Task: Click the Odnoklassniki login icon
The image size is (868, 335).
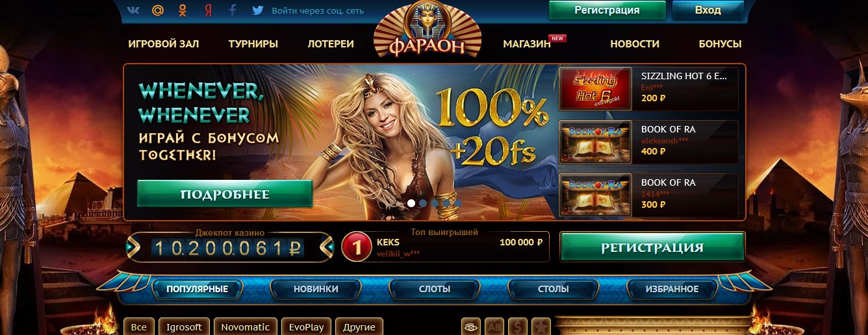Action: (183, 10)
